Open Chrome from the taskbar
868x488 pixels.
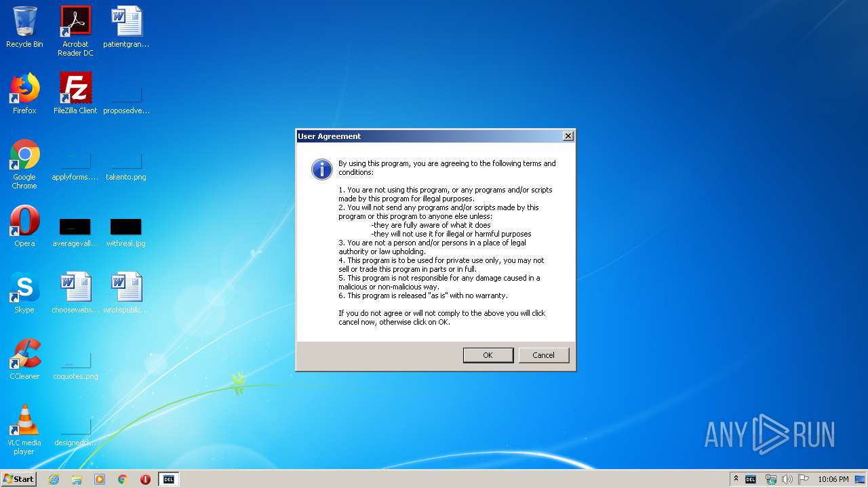123,479
